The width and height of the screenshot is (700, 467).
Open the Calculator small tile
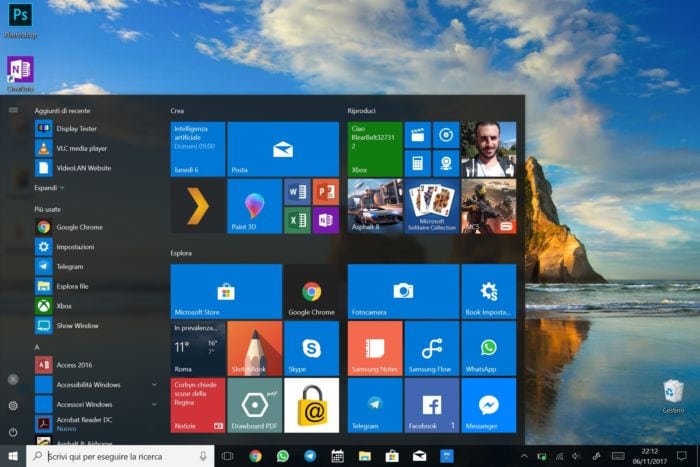coord(417,163)
